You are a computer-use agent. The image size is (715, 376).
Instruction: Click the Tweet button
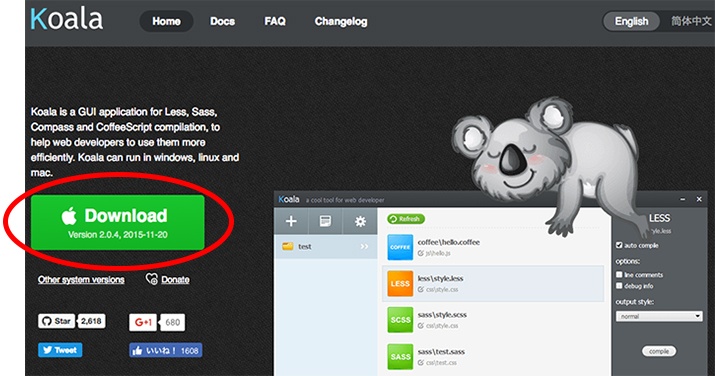pyautogui.click(x=60, y=350)
